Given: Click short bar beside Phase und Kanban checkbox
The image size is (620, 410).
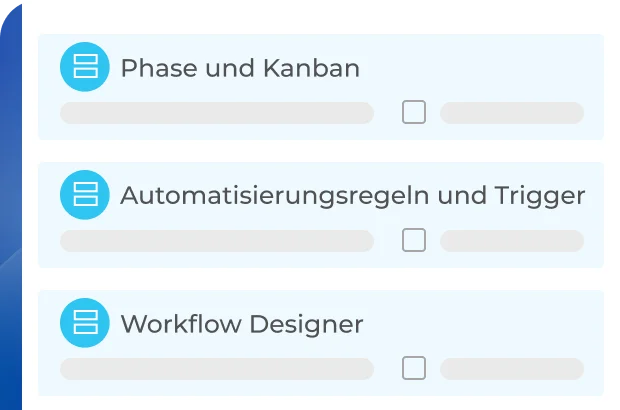Looking at the screenshot, I should [512, 113].
